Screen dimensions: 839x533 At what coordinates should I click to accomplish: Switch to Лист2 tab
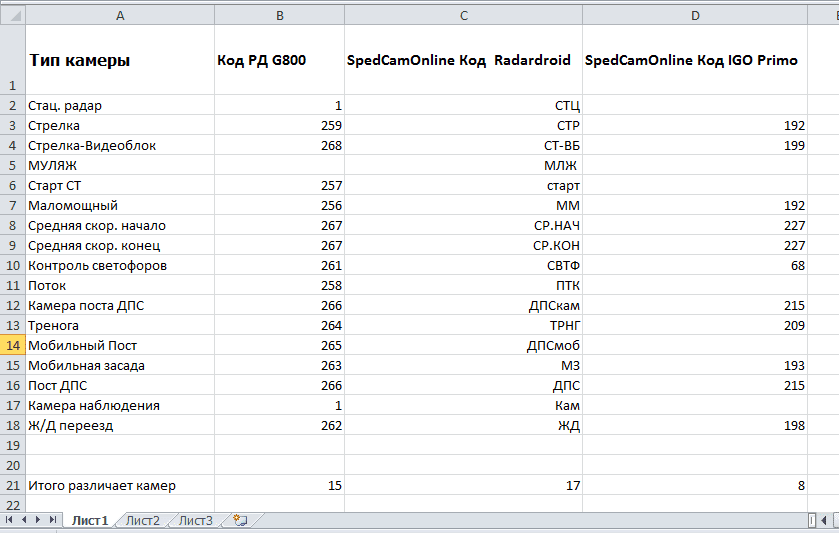[142, 520]
